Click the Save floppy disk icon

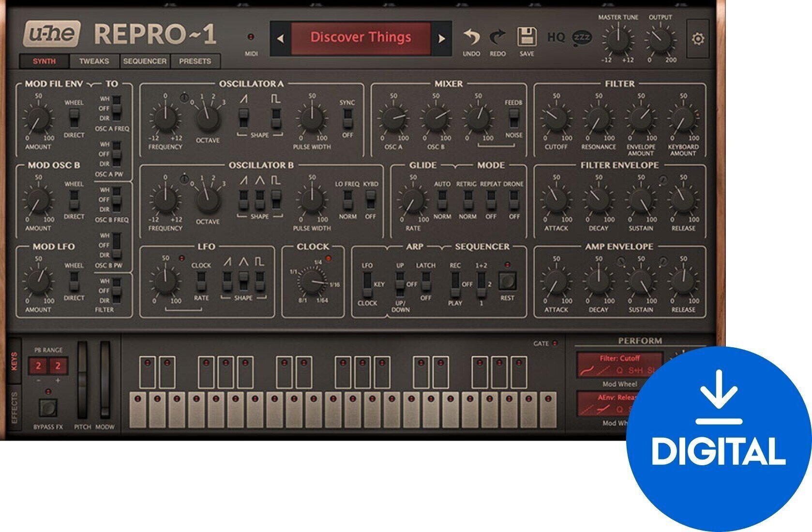click(526, 37)
